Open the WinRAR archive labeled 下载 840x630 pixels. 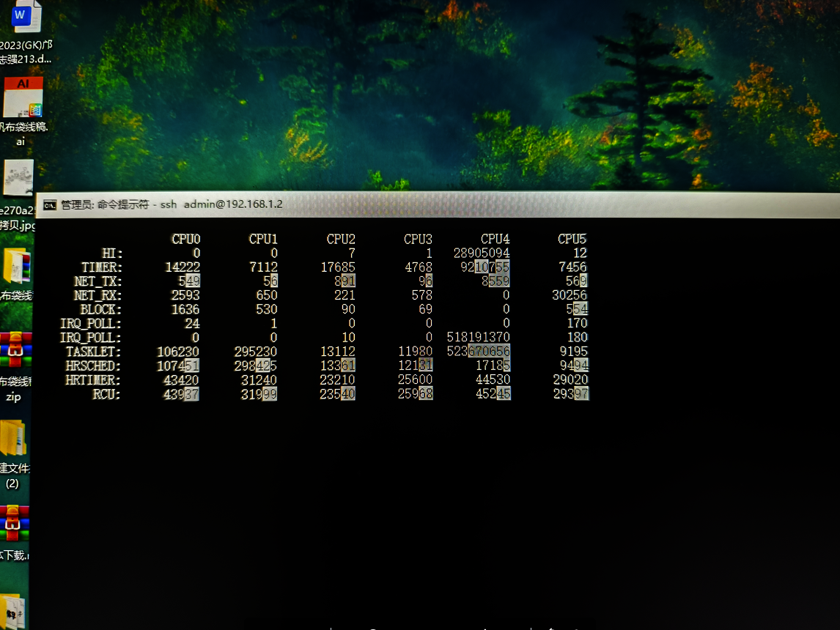tap(14, 524)
